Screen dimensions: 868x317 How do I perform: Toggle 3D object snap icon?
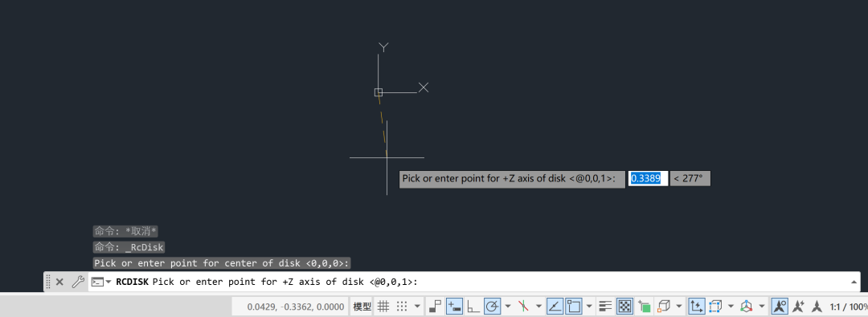tap(663, 306)
